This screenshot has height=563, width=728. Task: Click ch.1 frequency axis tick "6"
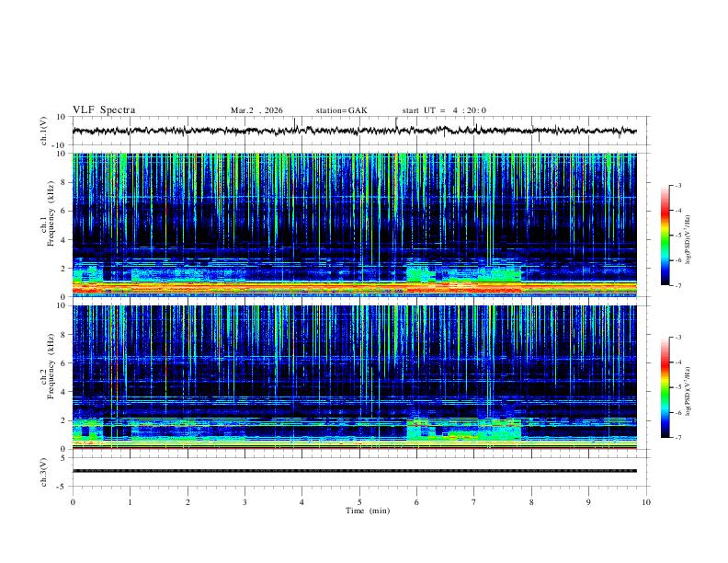point(63,211)
